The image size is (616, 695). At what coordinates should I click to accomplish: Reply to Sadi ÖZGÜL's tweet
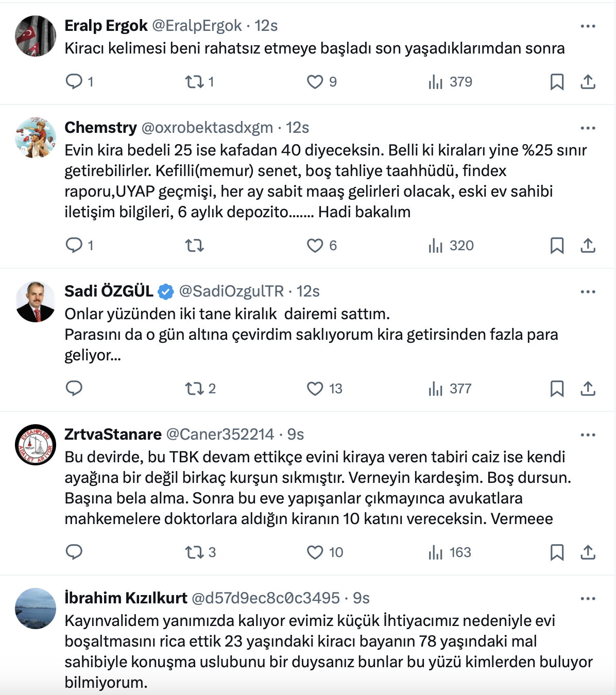point(74,389)
